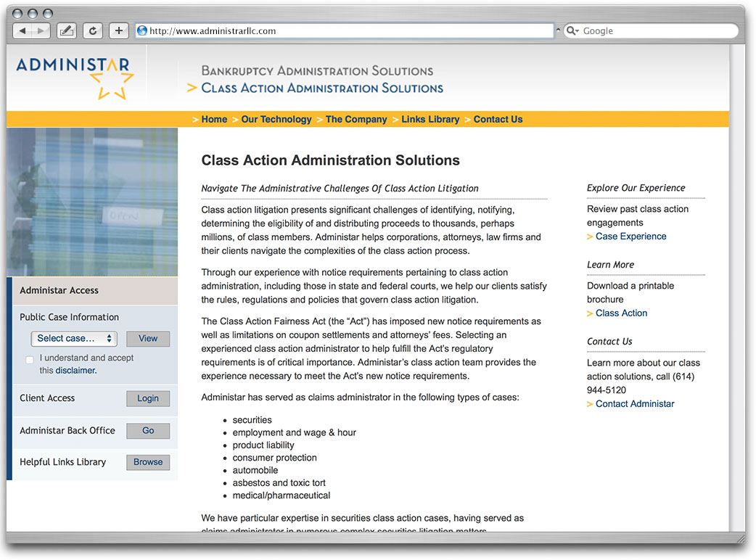Click the sidebar building photo
Screen dimensions: 756x560
click(x=92, y=202)
